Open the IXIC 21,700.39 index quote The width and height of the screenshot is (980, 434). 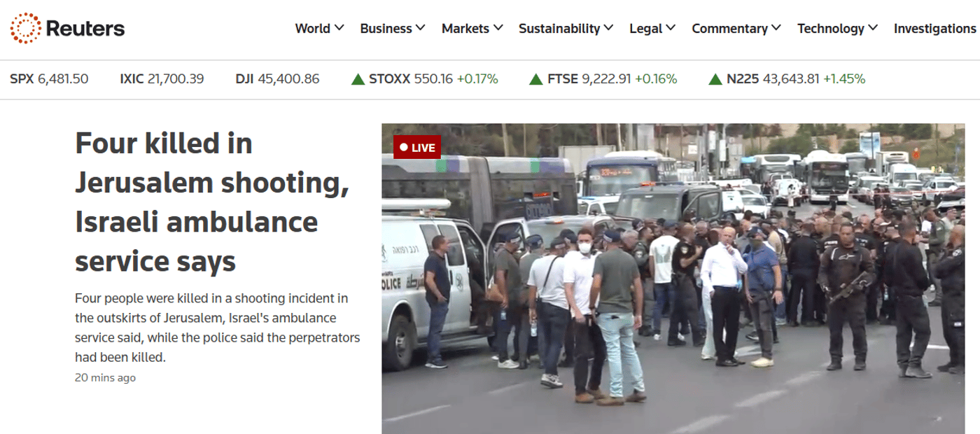tap(162, 79)
